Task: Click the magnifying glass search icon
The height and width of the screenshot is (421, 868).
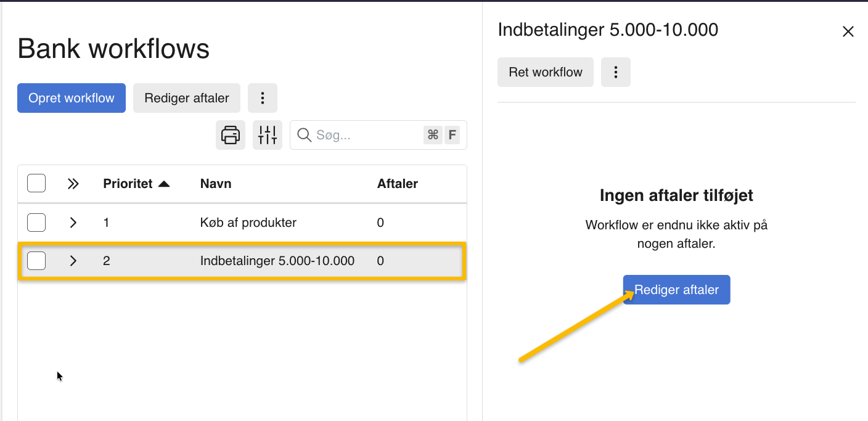Action: [304, 135]
